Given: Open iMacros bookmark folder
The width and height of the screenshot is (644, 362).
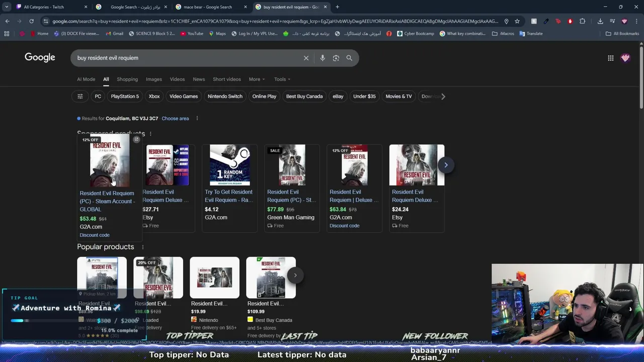Looking at the screenshot, I should tap(503, 34).
